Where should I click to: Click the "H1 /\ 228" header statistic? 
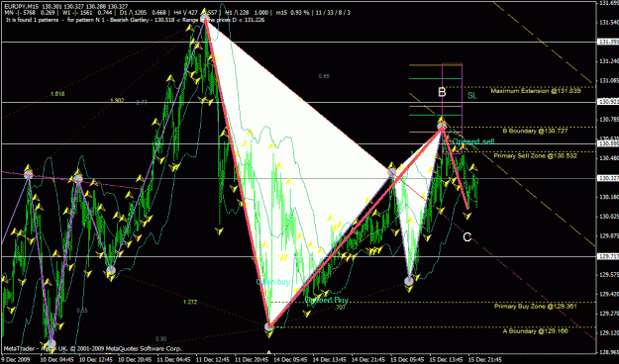pos(237,13)
